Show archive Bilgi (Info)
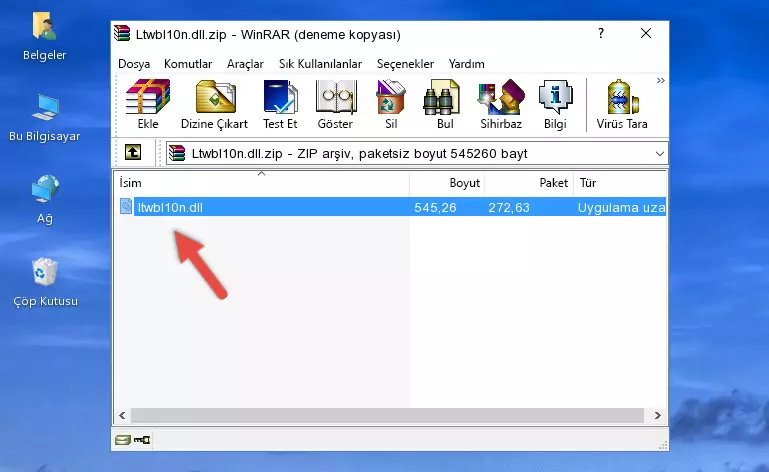 [x=555, y=104]
